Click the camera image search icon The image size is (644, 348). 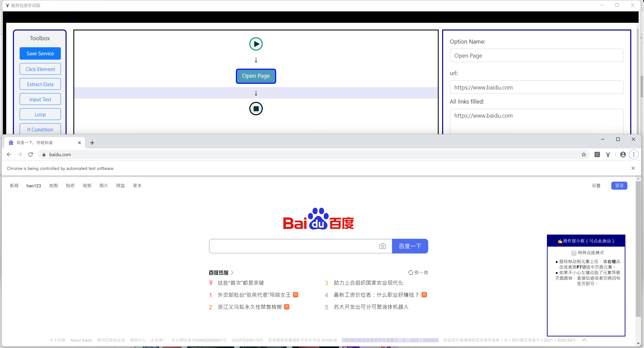pyautogui.click(x=382, y=246)
